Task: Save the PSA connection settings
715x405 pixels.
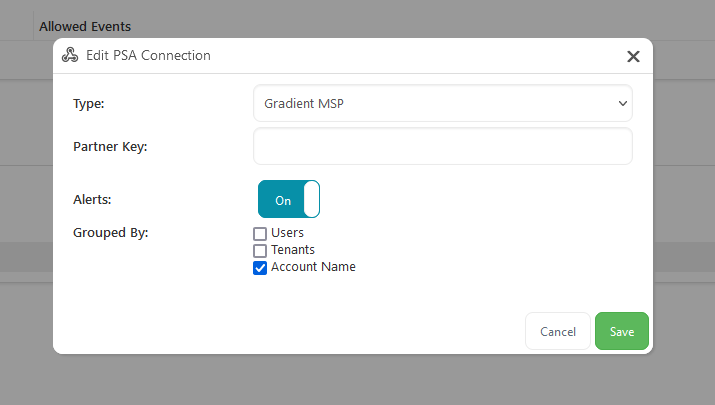Action: point(621,331)
